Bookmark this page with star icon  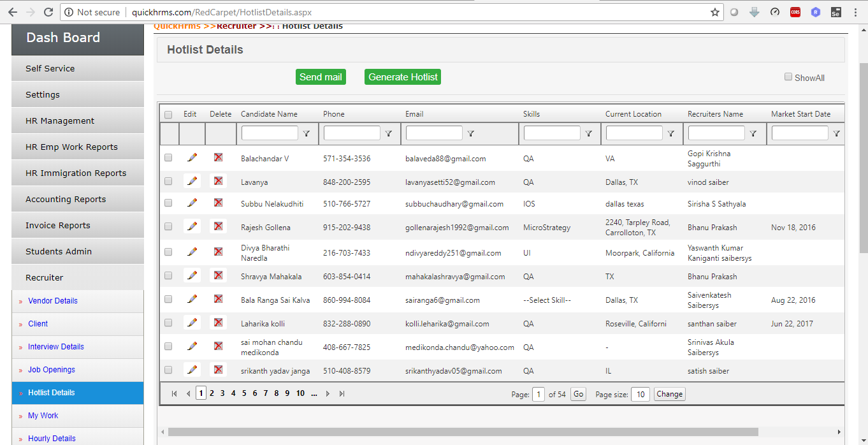(x=715, y=12)
